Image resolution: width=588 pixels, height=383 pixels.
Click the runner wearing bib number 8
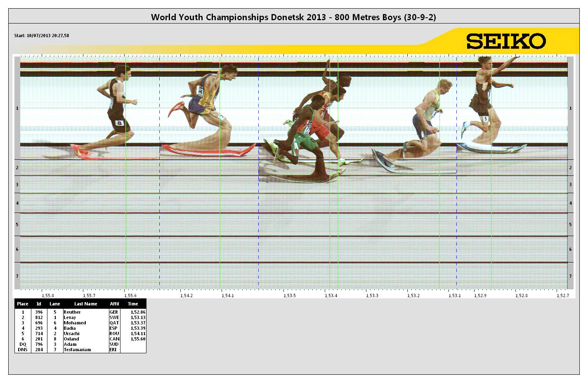tap(118, 107)
